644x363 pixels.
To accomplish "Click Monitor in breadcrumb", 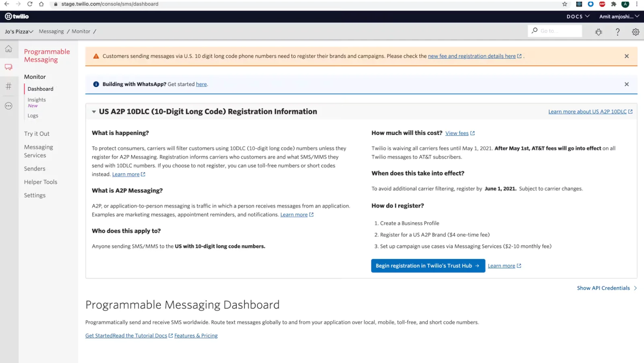I will tap(81, 31).
